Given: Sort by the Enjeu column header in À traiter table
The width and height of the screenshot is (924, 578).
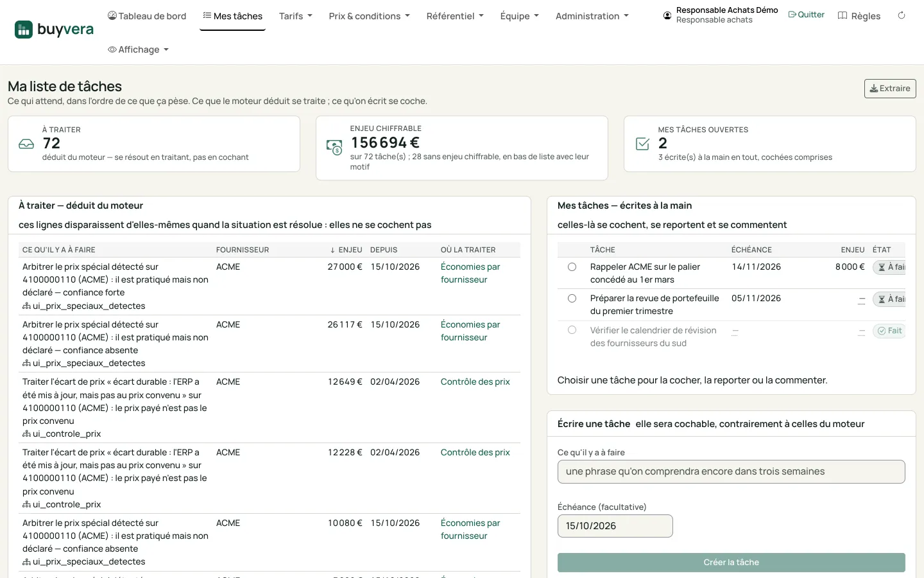Looking at the screenshot, I should [346, 250].
